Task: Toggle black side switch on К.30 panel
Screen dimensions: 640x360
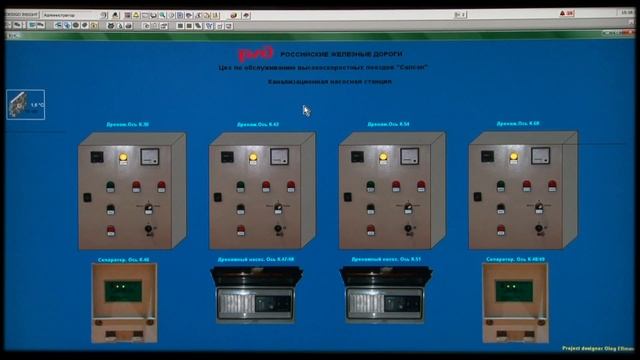Action: [x=87, y=198]
